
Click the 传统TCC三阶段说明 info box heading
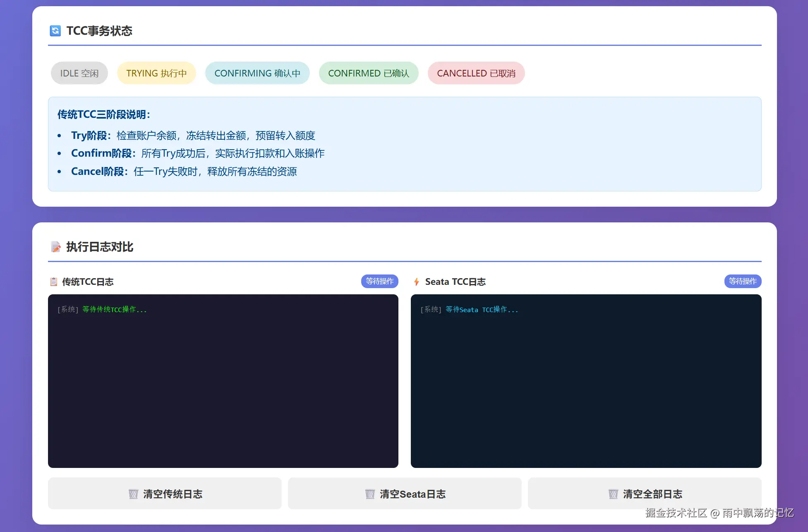104,115
